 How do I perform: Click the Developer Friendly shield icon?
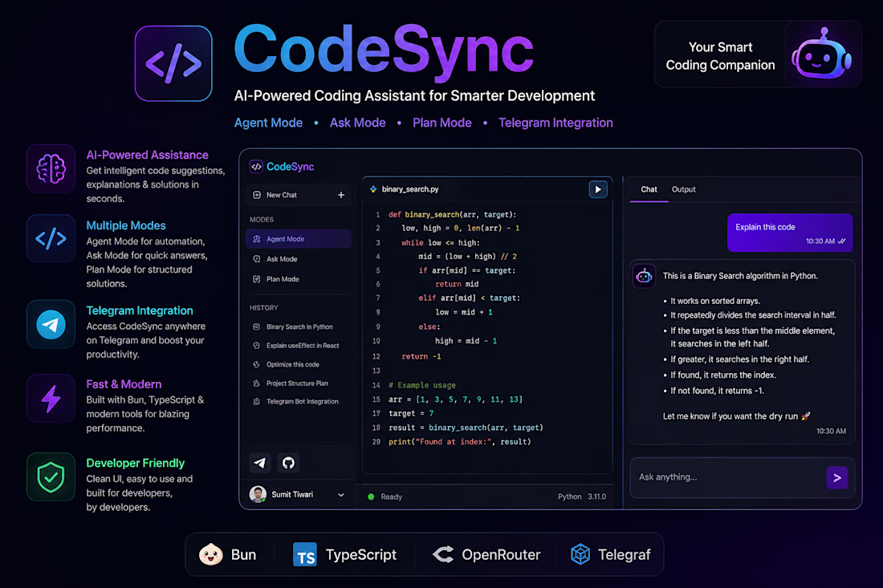click(51, 477)
